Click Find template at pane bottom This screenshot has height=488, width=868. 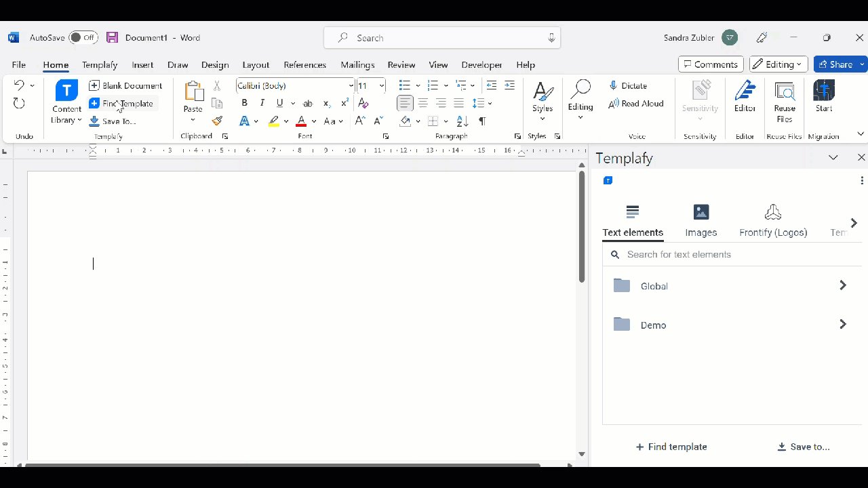pos(671,447)
